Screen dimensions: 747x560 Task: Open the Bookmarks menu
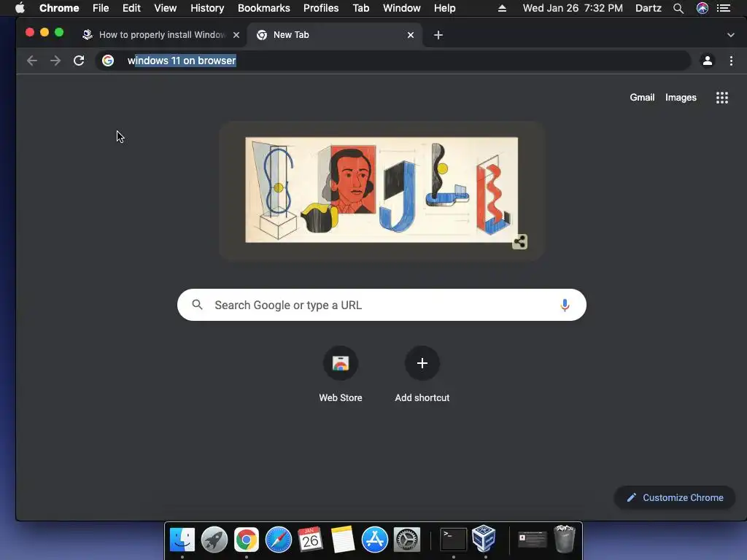[x=264, y=8]
